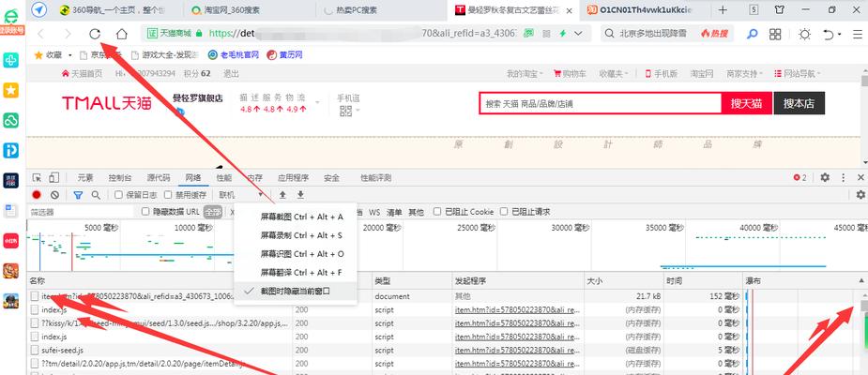
Task: Open the 老毛桃官网 bookmark
Action: (x=234, y=55)
